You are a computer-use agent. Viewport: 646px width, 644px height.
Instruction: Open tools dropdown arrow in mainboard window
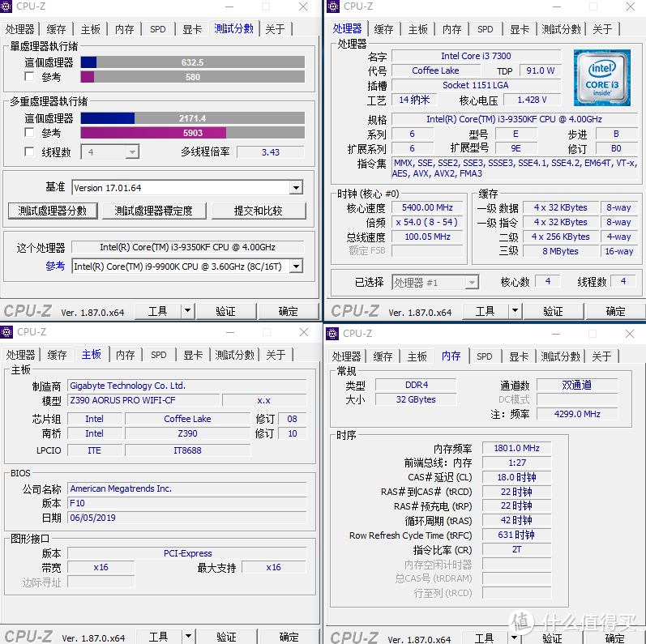(x=188, y=636)
